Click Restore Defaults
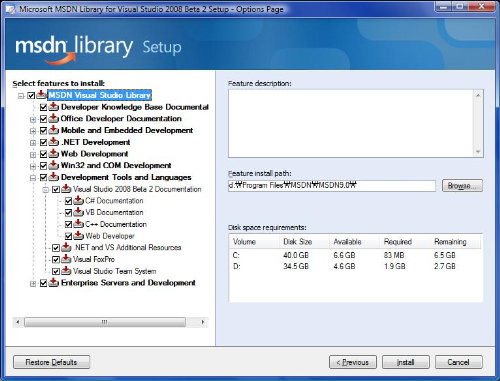The width and height of the screenshot is (500, 381). [51, 362]
